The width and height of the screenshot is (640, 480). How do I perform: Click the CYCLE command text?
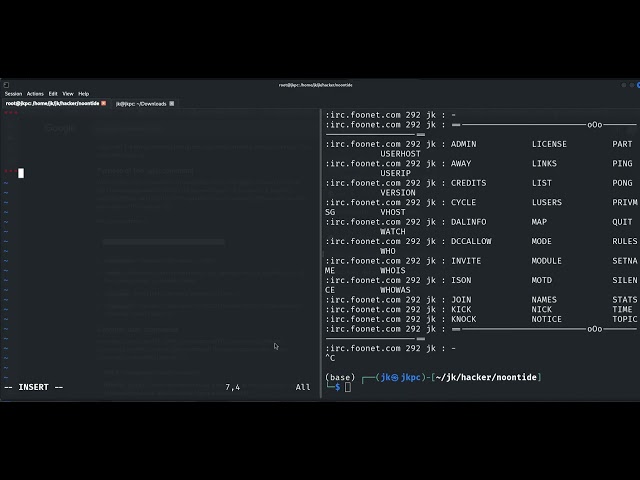click(463, 202)
